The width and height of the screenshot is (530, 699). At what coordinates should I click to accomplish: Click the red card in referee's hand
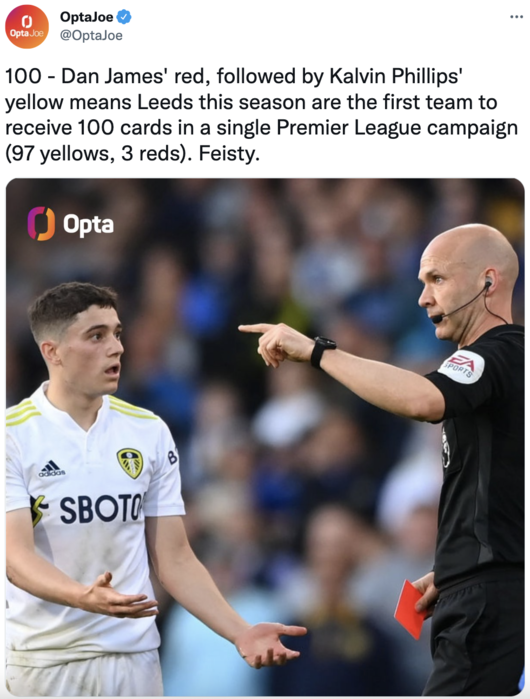point(410,609)
